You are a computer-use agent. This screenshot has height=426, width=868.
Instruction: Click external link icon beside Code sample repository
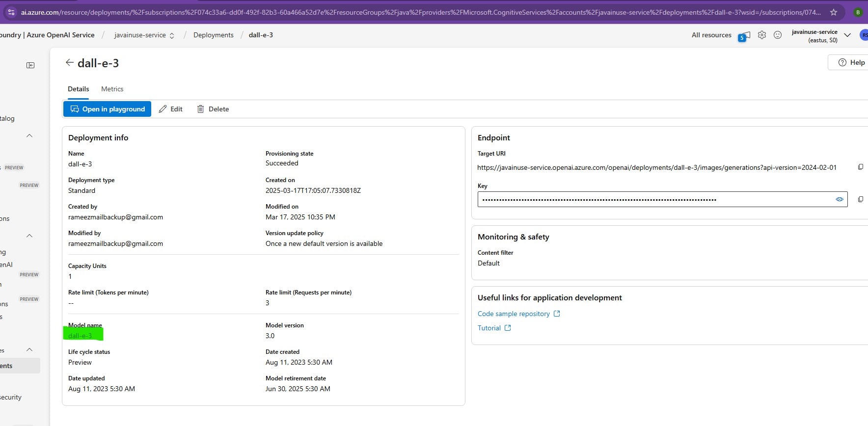click(557, 314)
